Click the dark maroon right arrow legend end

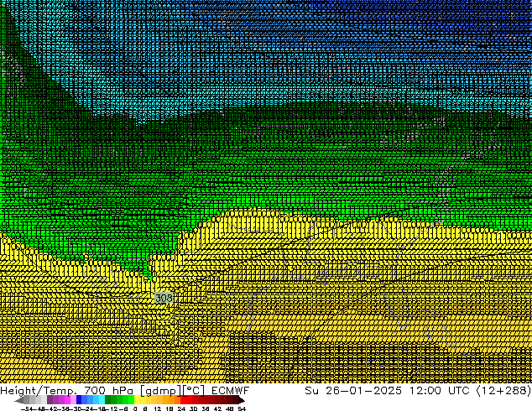[x=242, y=400]
